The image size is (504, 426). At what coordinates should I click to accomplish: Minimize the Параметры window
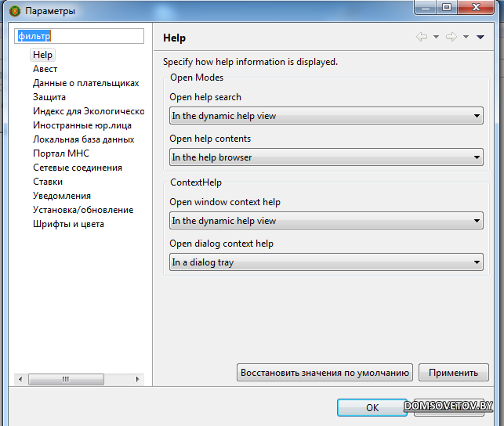[426, 7]
